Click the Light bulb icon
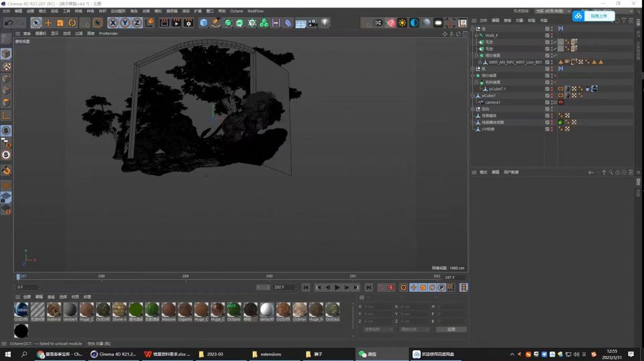 [x=325, y=23]
